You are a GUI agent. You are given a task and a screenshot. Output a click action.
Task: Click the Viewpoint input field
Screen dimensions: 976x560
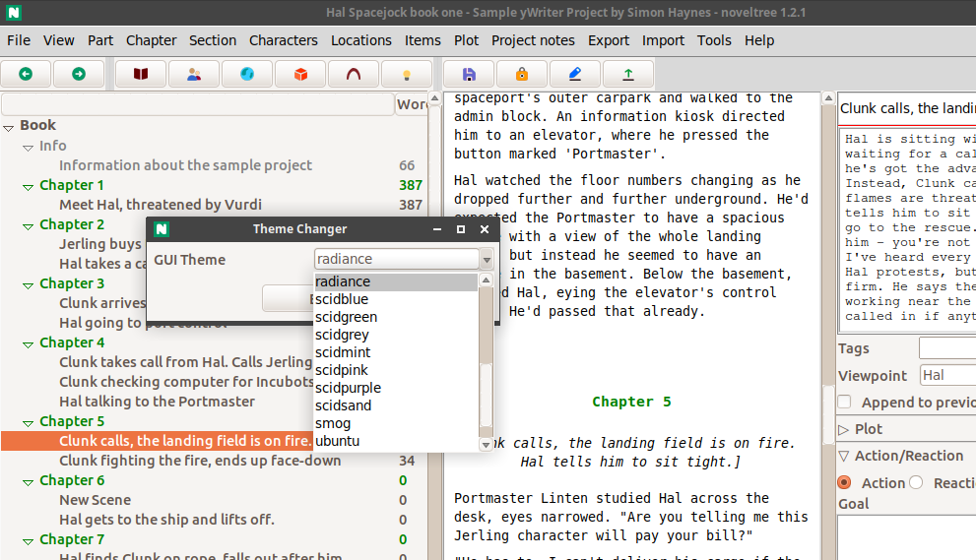[947, 375]
